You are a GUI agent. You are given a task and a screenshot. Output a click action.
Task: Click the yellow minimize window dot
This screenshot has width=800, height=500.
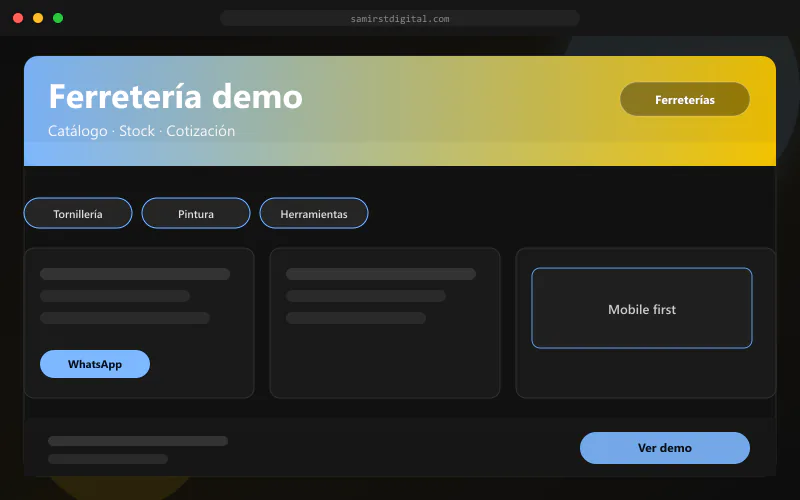tap(38, 18)
